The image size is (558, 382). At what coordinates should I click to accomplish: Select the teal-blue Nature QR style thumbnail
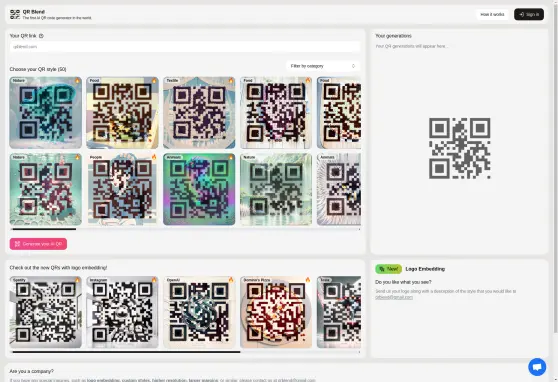(x=46, y=113)
